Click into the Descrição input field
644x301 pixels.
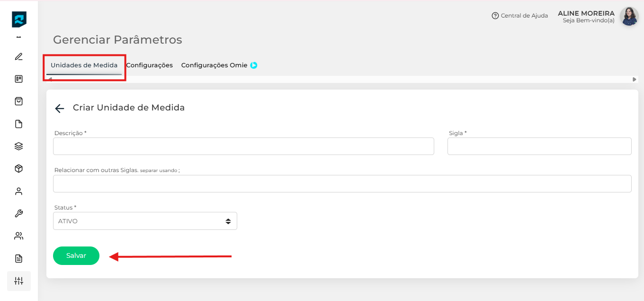point(243,146)
